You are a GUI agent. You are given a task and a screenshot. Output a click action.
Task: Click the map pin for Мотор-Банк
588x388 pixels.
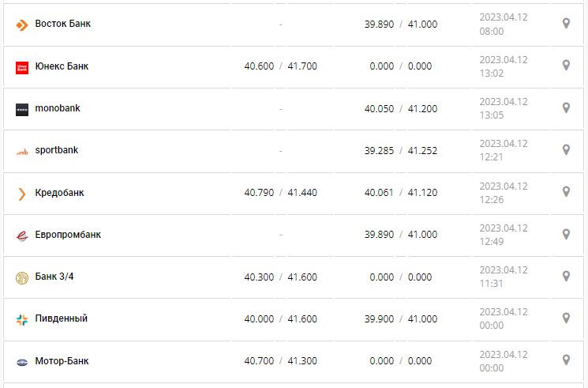566,360
